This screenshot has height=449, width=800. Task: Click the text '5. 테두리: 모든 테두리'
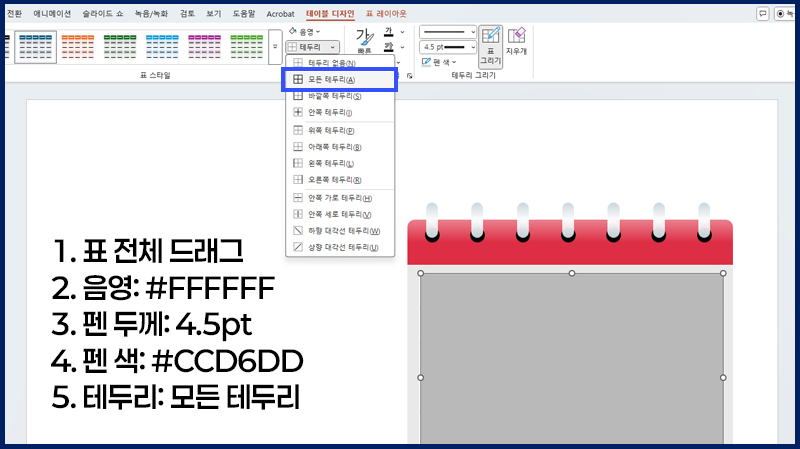click(176, 397)
